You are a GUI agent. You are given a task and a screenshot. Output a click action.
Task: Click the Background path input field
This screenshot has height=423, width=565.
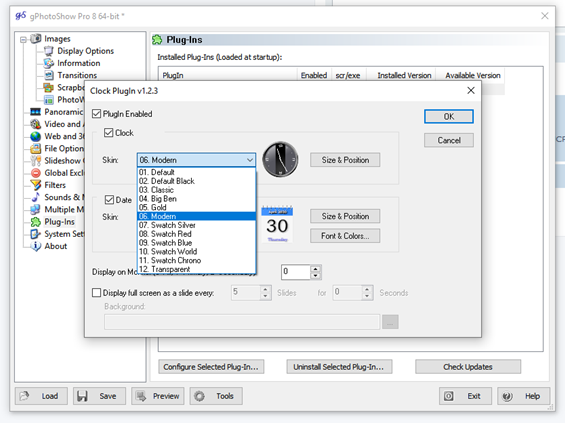tap(242, 322)
